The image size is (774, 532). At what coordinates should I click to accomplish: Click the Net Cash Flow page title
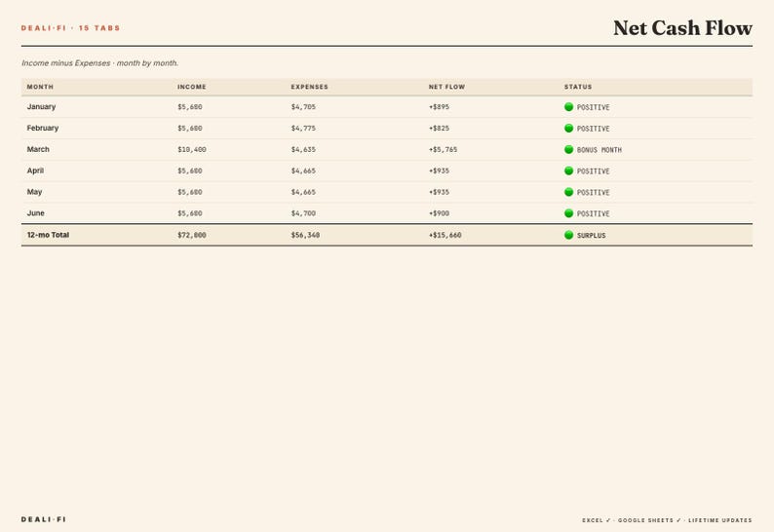point(682,28)
